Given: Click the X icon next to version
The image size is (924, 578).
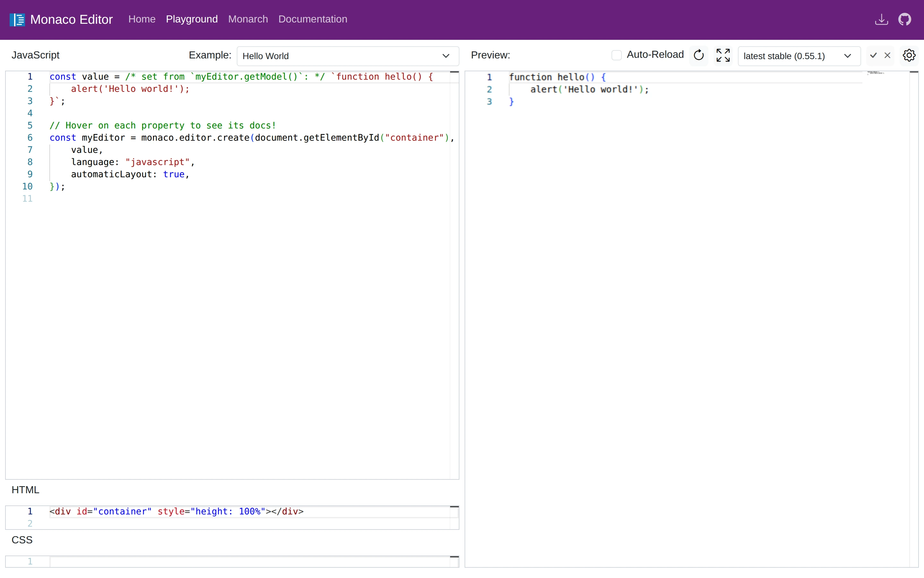Looking at the screenshot, I should (x=888, y=56).
